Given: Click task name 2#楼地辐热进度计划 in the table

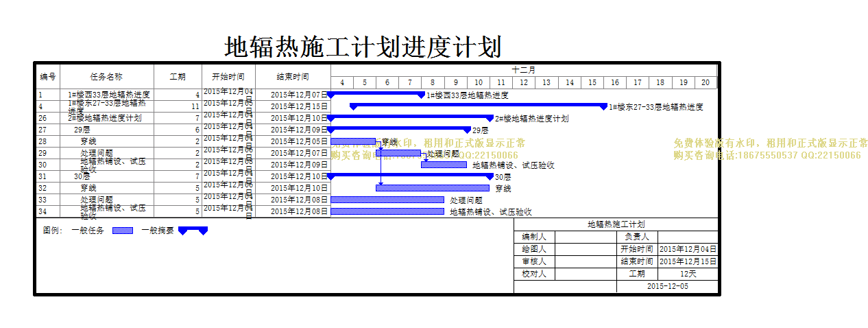Looking at the screenshot, I should click(x=105, y=118).
